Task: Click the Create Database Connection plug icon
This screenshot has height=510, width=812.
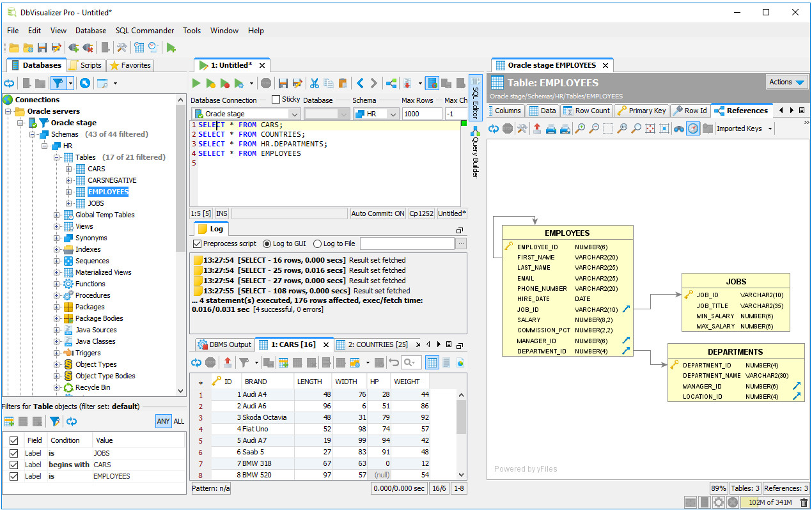Action: click(74, 47)
